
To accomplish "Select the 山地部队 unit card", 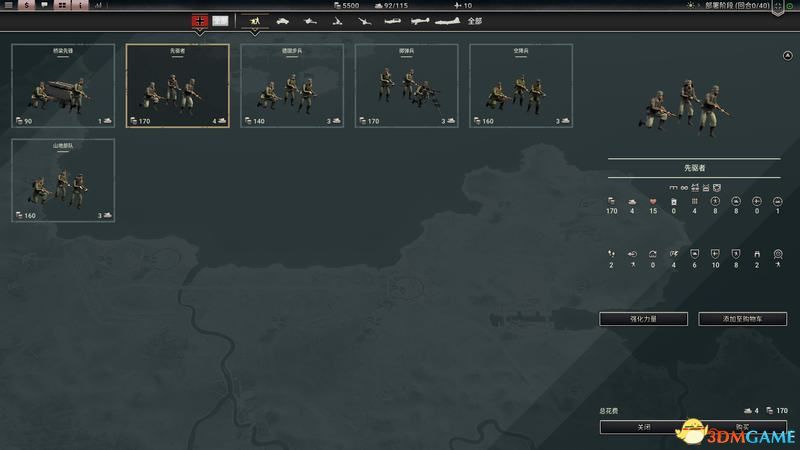I will (x=63, y=181).
